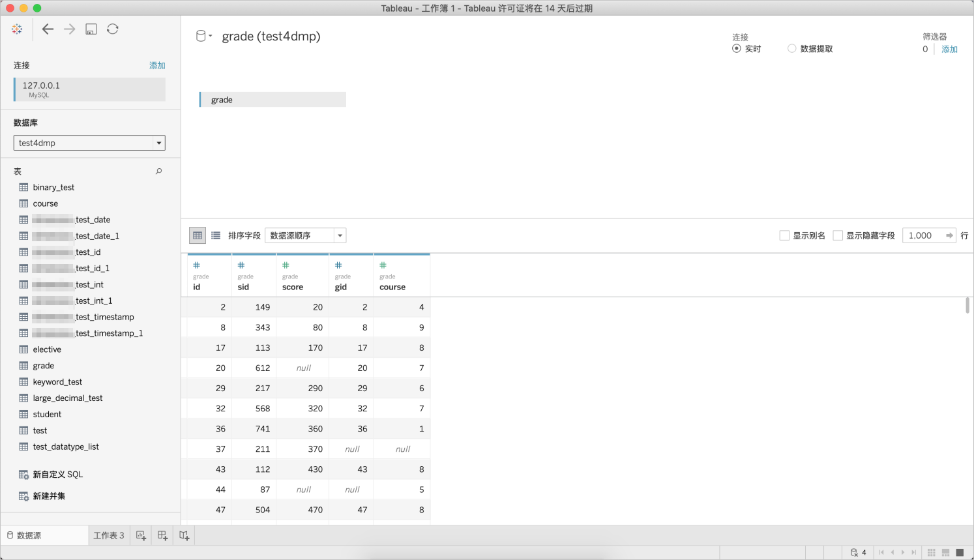Enable the 显示隐藏字段 checkbox
The width and height of the screenshot is (974, 560).
[x=838, y=235]
